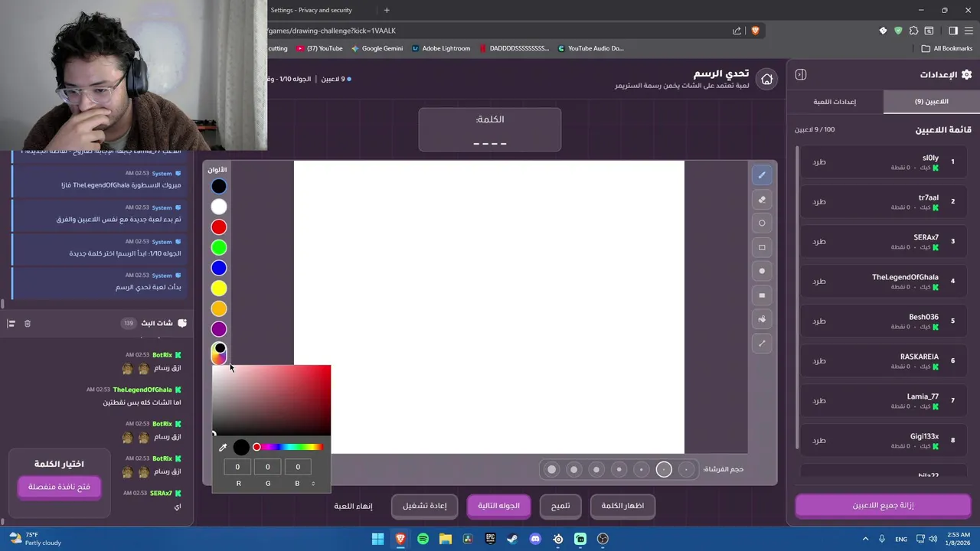Click remove all players button (إزالة جميع اللاعبين)
Viewport: 980px width, 551px height.
(883, 506)
